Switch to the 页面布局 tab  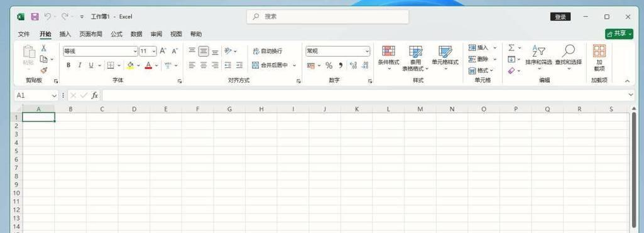[x=90, y=34]
